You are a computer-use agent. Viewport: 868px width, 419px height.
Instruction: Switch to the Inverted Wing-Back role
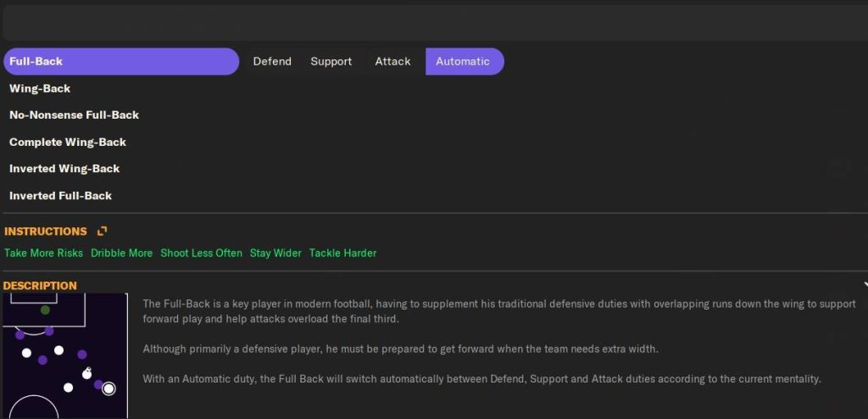pos(64,168)
